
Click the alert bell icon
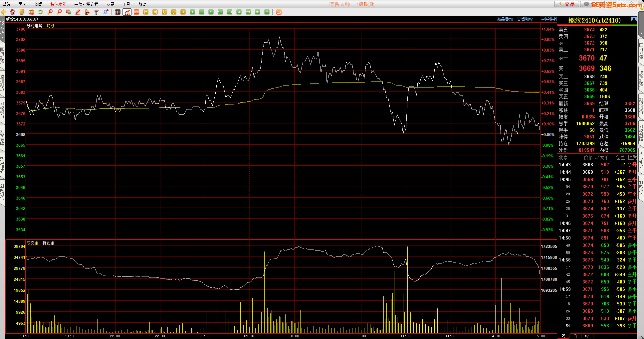pos(87,12)
